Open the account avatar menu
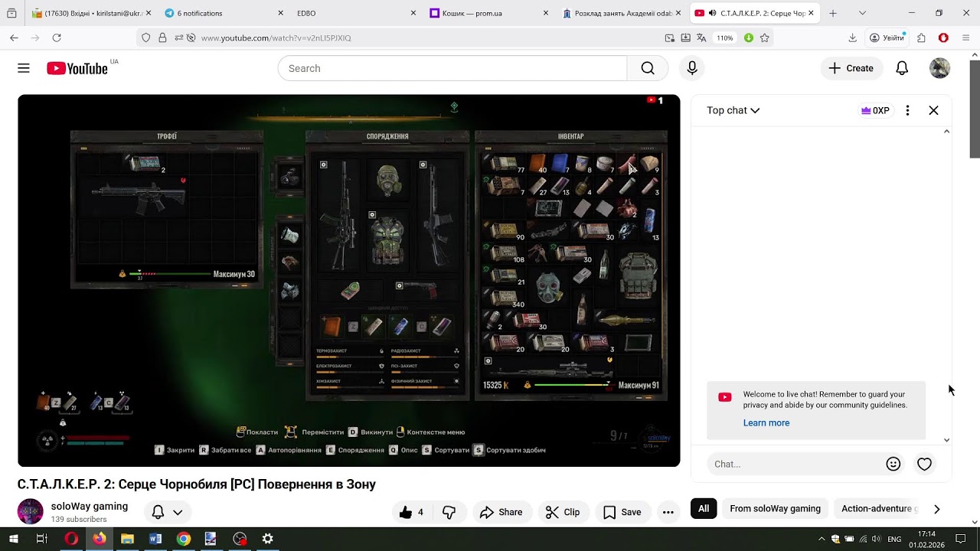Image resolution: width=980 pixels, height=551 pixels. point(939,68)
